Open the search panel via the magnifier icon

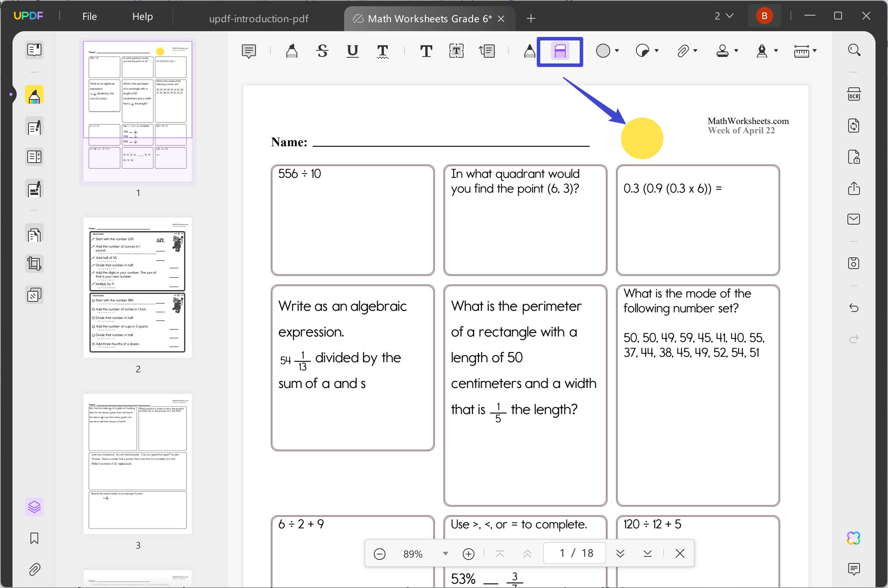coord(854,50)
